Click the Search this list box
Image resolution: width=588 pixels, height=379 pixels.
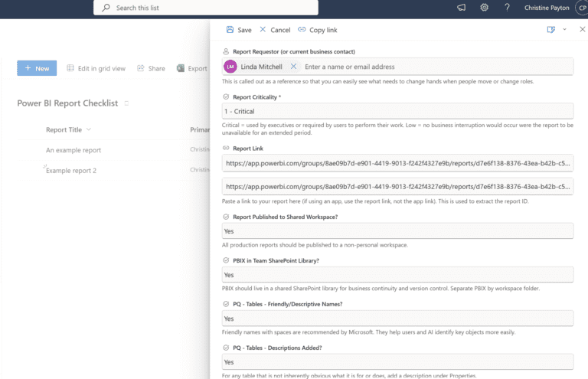[205, 8]
